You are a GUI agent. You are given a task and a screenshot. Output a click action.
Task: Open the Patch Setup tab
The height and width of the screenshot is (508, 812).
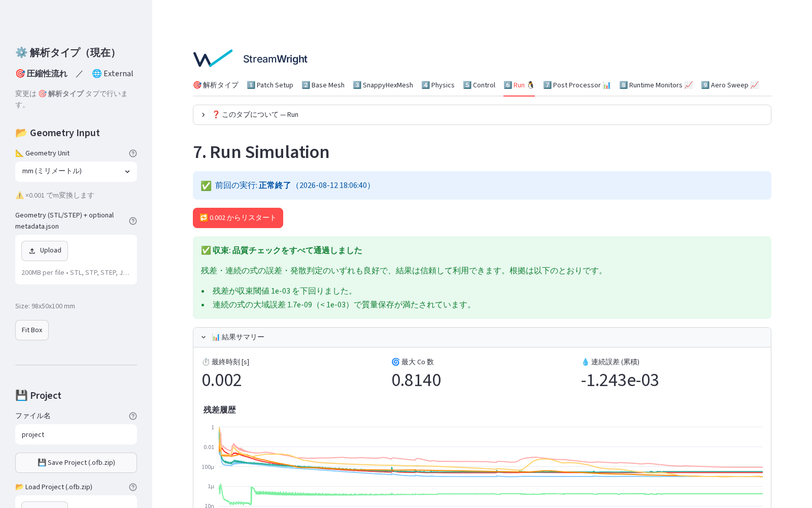click(270, 85)
